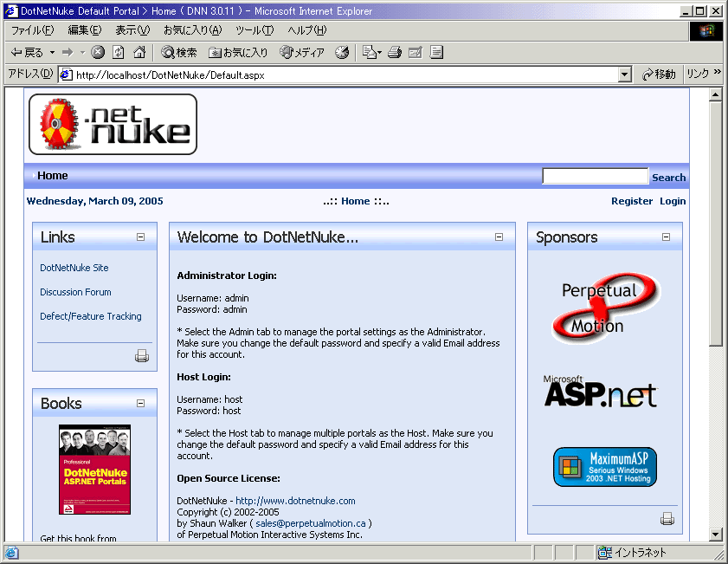
Task: Collapse the Welcome to DotNetNuke module
Action: coord(499,237)
